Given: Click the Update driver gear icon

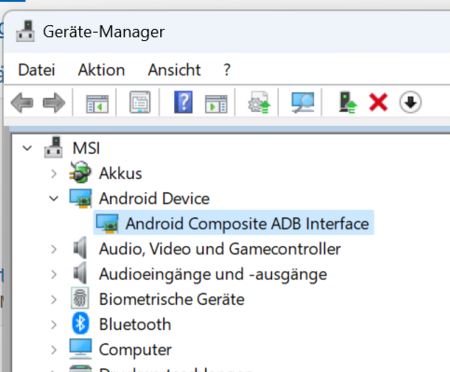Looking at the screenshot, I should coord(259,102).
